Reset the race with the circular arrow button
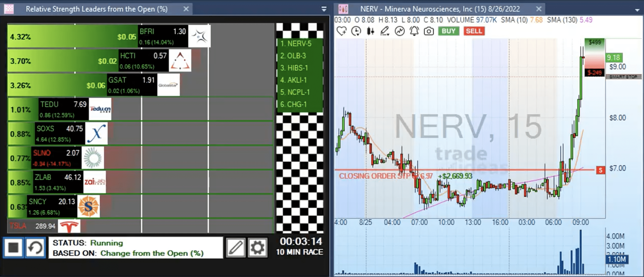644x277 pixels. click(x=35, y=247)
